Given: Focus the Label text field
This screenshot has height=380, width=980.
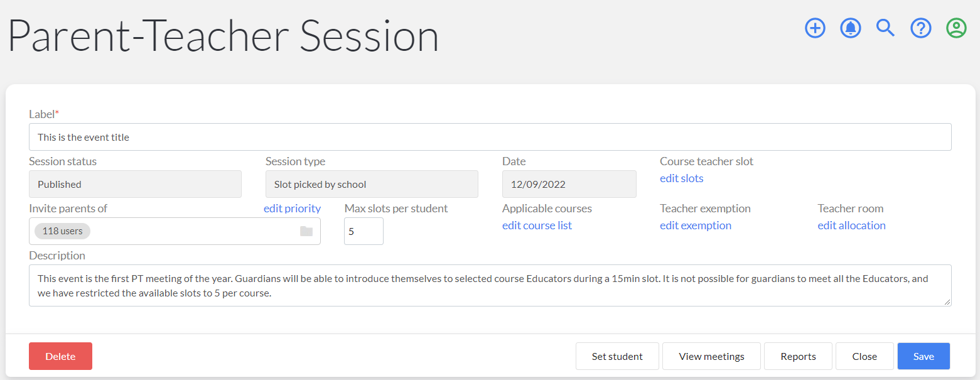Looking at the screenshot, I should click(x=490, y=137).
